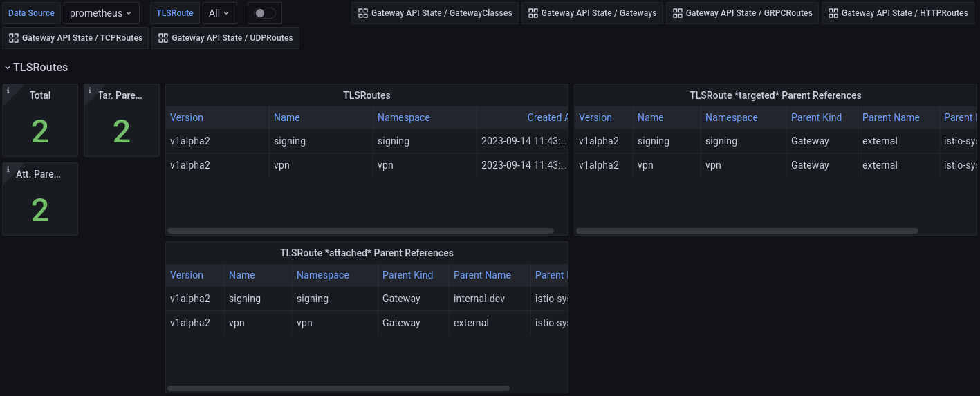Viewport: 980px width, 396px height.
Task: Select signing name cell in TLSRoutes table
Action: click(x=321, y=141)
